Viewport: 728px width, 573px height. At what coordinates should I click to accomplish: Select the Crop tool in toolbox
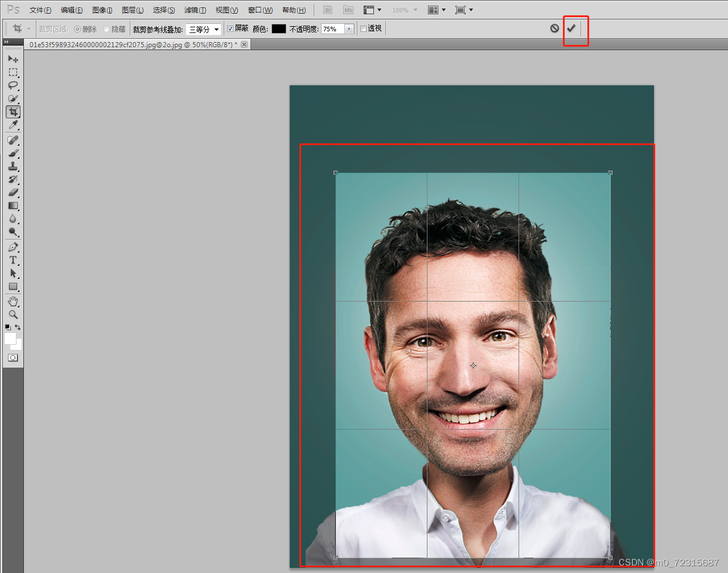coord(13,112)
